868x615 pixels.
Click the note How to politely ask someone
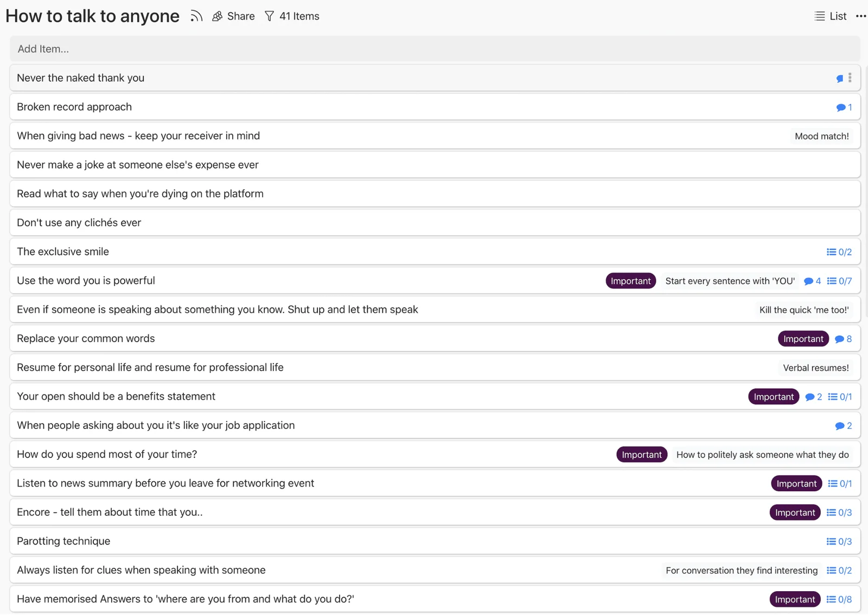762,454
